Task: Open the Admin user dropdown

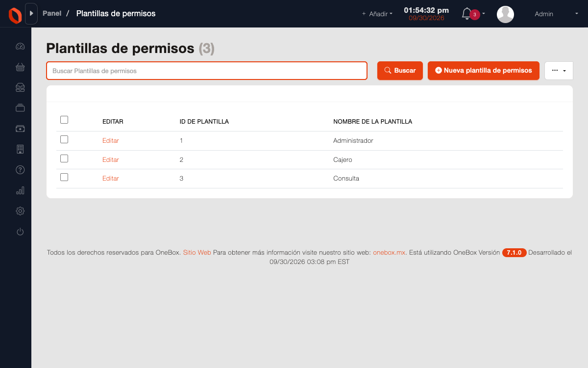Action: pyautogui.click(x=556, y=14)
